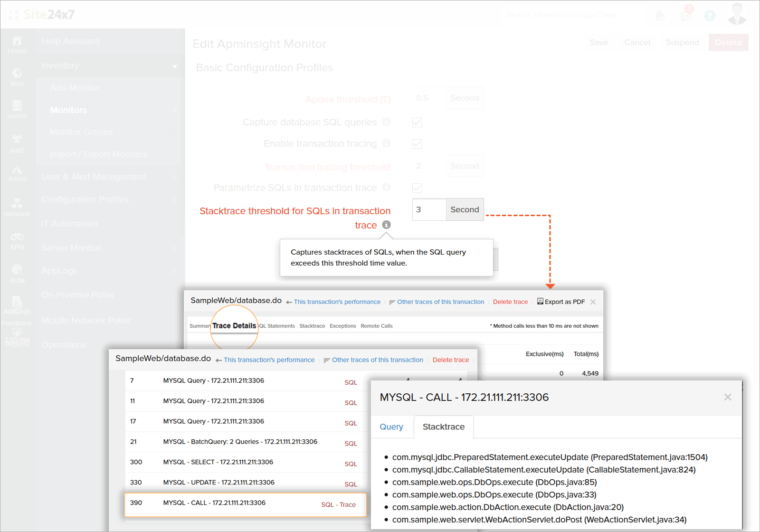Screen dimensions: 760x532
Task: Select Stacktrace tab in MYSQL popup
Action: coord(444,427)
